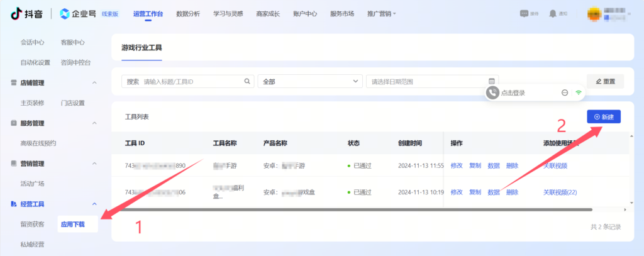This screenshot has width=644, height=256.
Task: Open the 全部 status dropdown
Action: click(310, 81)
